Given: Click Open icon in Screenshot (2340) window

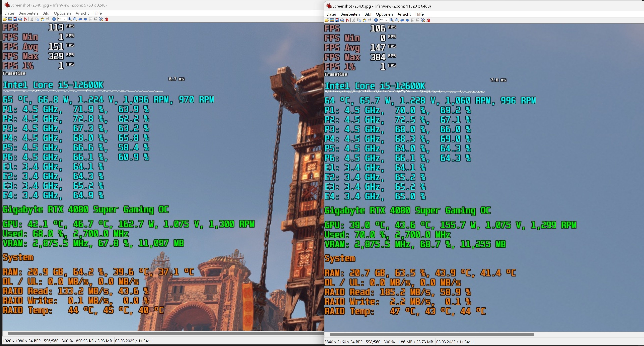Looking at the screenshot, I should (5, 19).
